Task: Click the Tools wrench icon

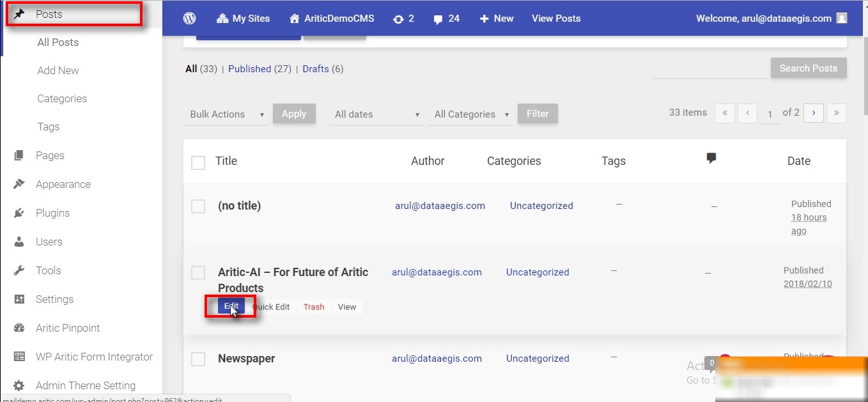Action: click(x=19, y=270)
